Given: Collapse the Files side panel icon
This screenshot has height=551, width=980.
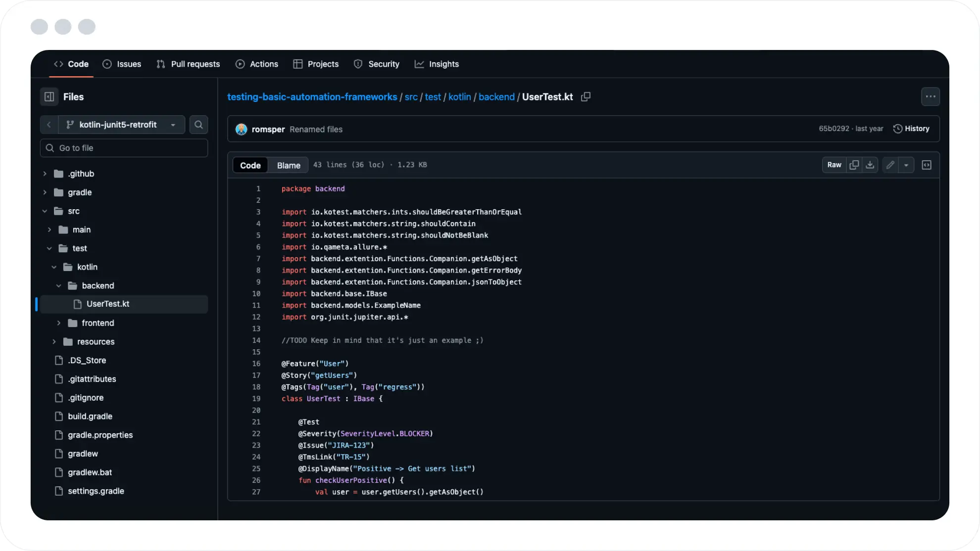Looking at the screenshot, I should [x=49, y=97].
